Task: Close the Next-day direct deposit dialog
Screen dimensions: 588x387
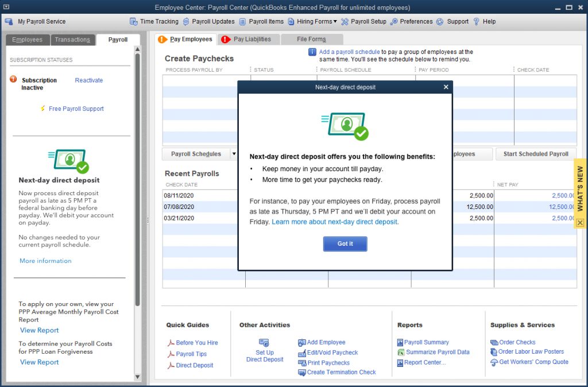Action: coord(446,87)
